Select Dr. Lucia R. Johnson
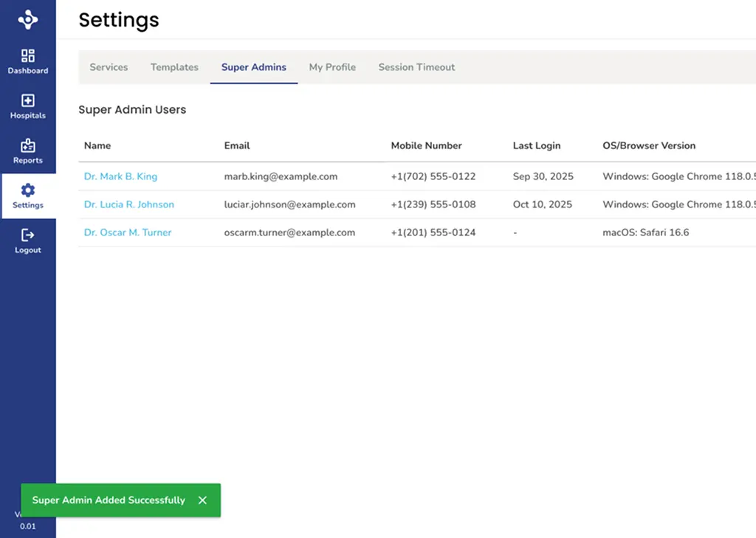 [128, 204]
